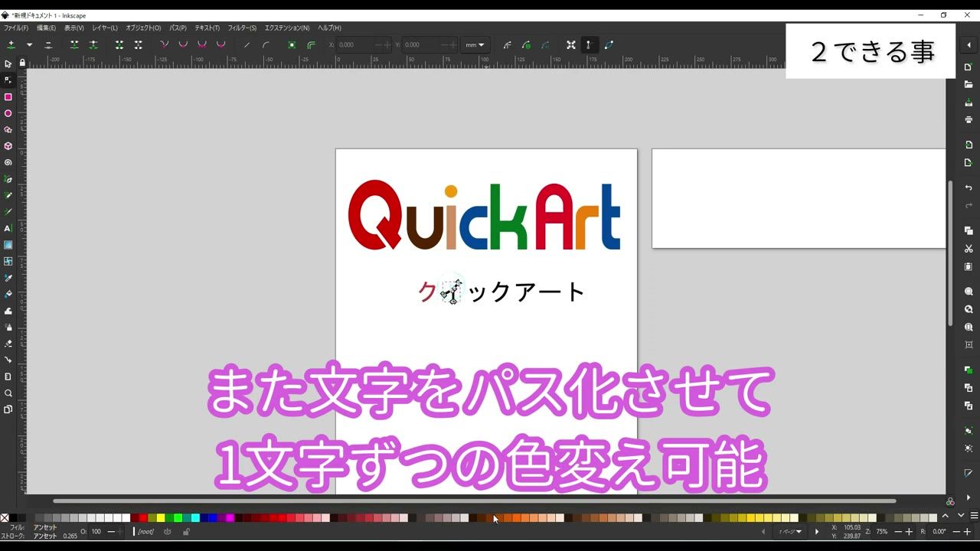This screenshot has height=551, width=980.
Task: Open the エクステンション(N) menu
Action: pyautogui.click(x=287, y=28)
